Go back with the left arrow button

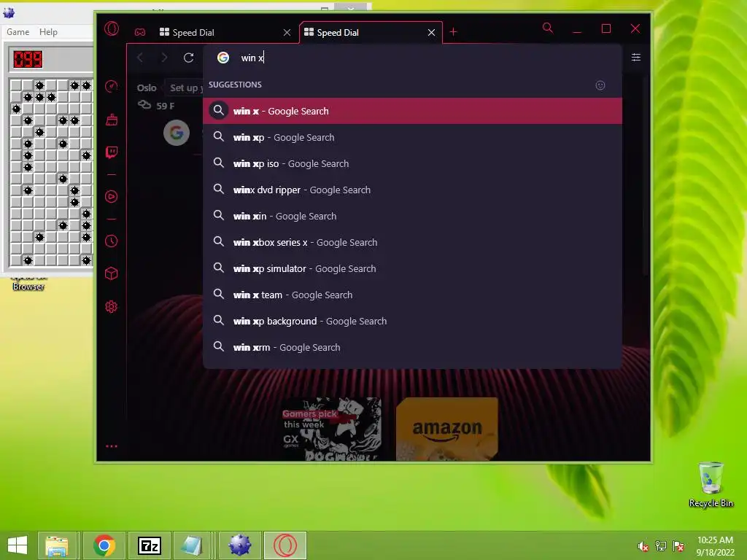pos(140,58)
